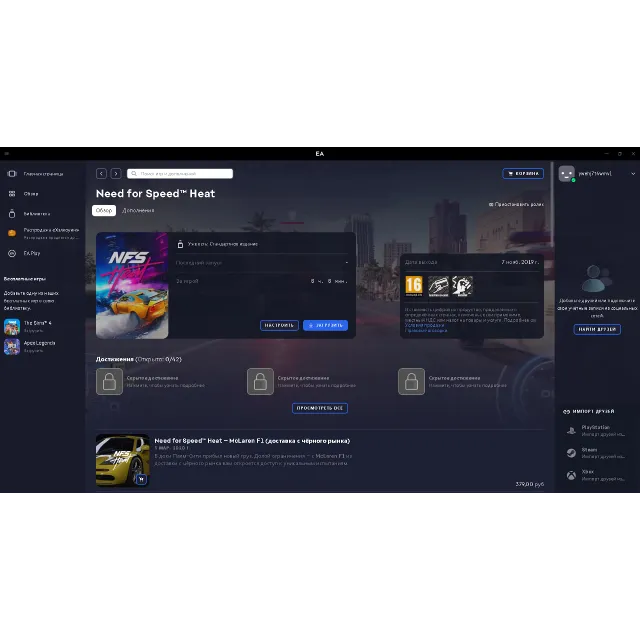
Task: Open the EA Play icon in the sidebar
Action: coord(12,253)
